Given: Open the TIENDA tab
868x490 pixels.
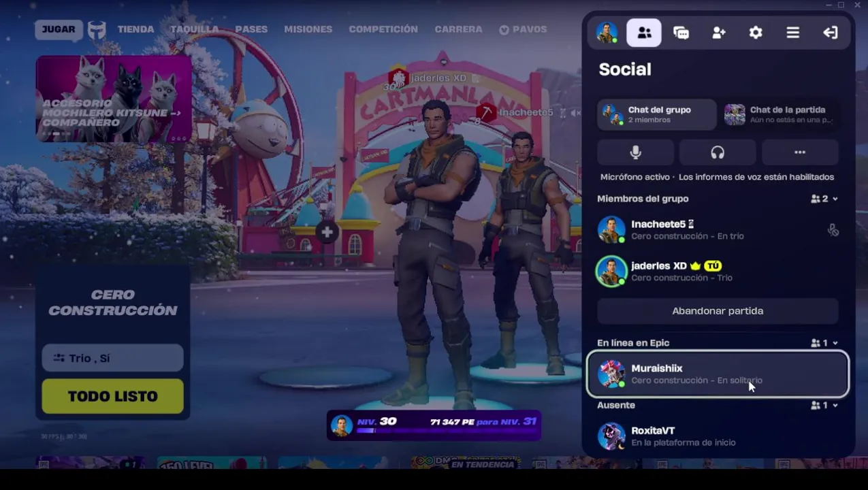Looking at the screenshot, I should 135,29.
